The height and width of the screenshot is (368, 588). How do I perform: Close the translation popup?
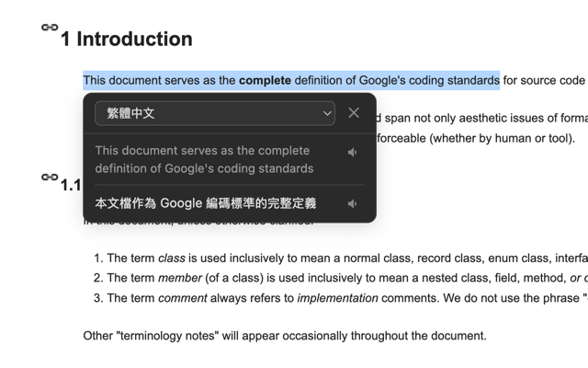click(354, 113)
